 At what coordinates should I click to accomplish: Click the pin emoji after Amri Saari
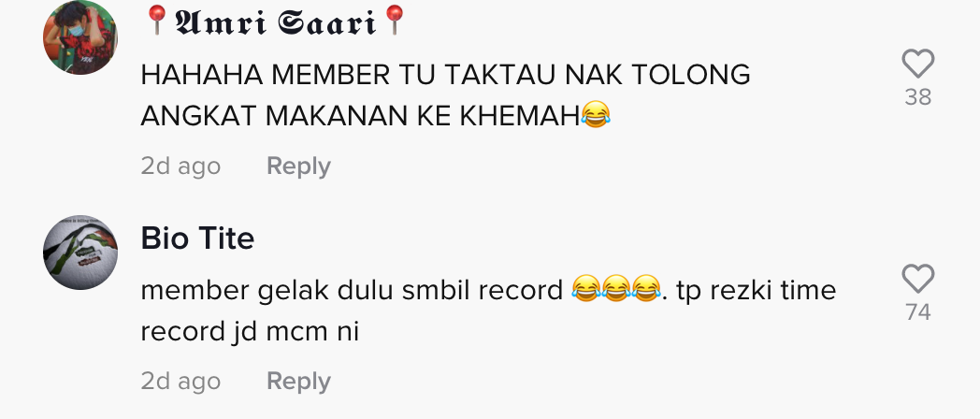coord(395,21)
